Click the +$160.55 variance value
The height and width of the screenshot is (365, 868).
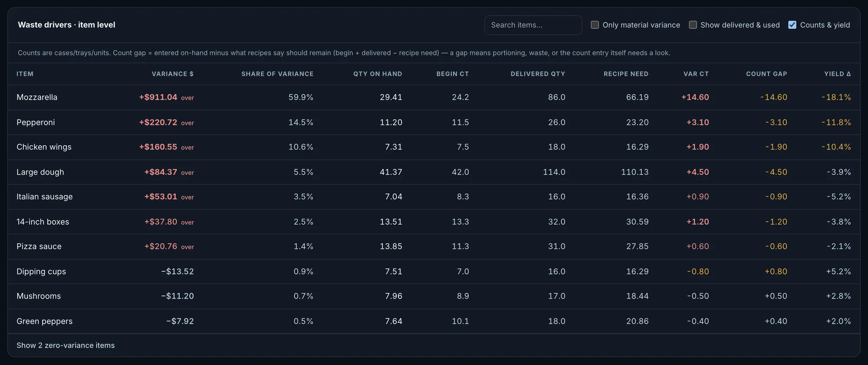[x=158, y=147]
